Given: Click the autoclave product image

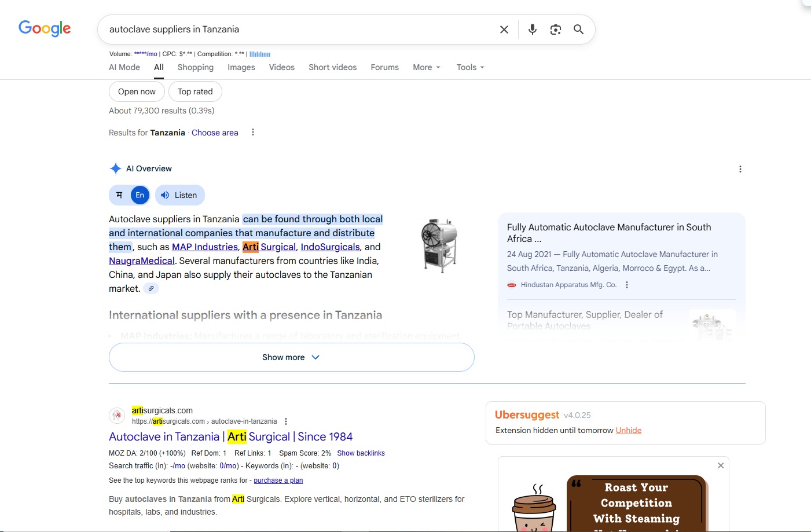Looking at the screenshot, I should [440, 245].
